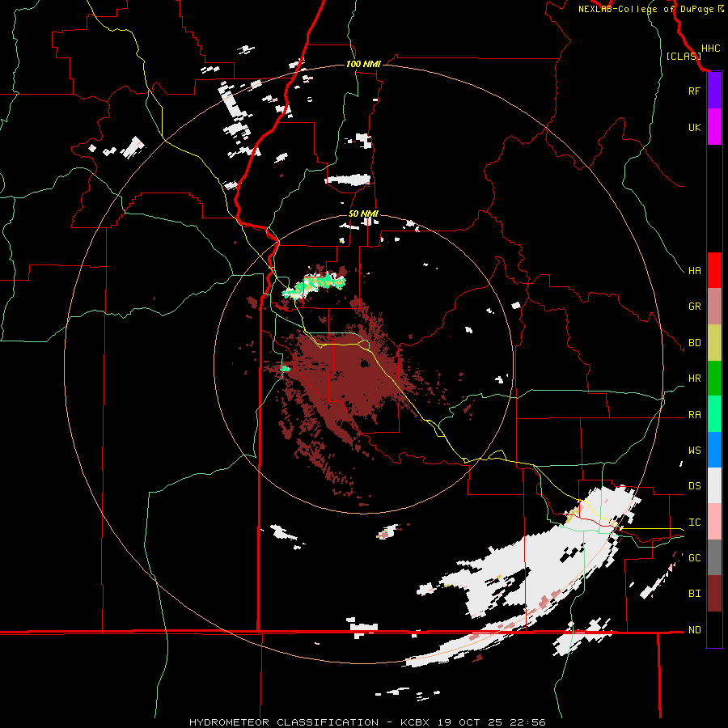Click the KCBX station identifier

click(x=417, y=722)
